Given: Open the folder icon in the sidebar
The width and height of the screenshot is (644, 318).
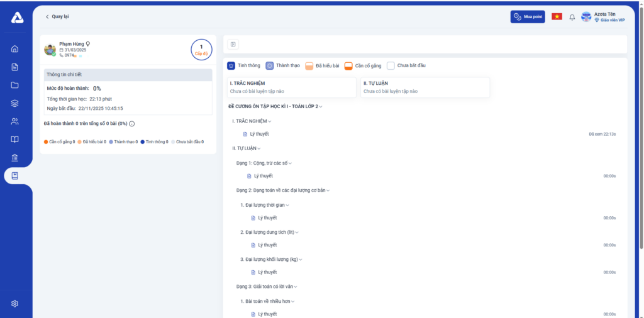Looking at the screenshot, I should (15, 85).
